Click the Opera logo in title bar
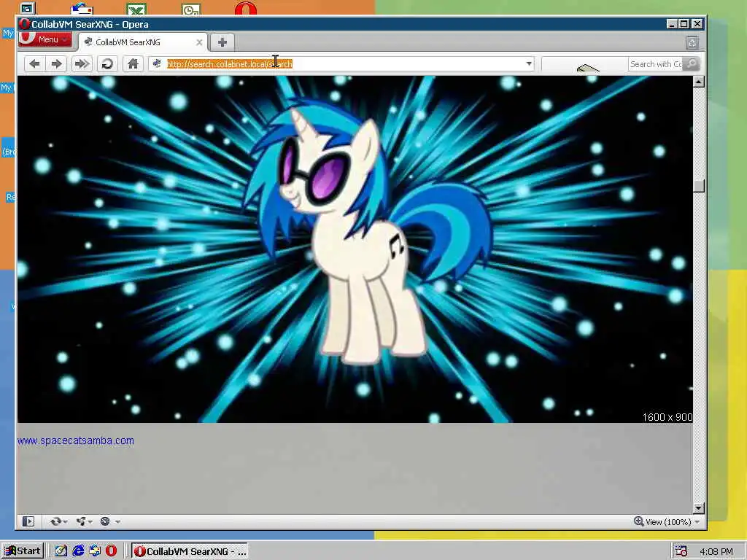The height and width of the screenshot is (560, 747). click(25, 24)
